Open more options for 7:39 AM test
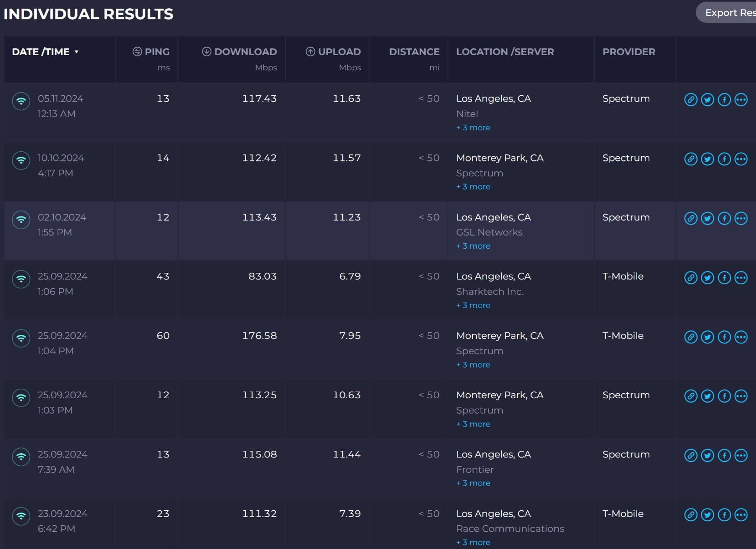 741,455
